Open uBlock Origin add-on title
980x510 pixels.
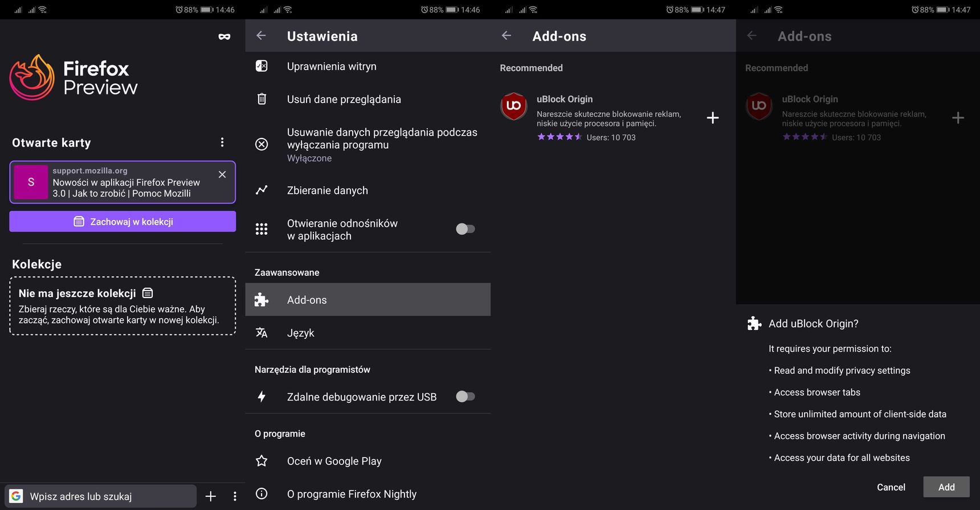pyautogui.click(x=565, y=99)
